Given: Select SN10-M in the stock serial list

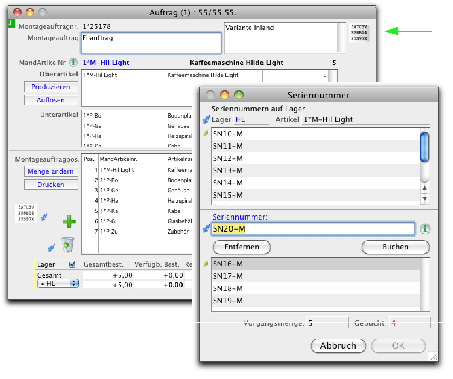Looking at the screenshot, I should [x=316, y=134].
